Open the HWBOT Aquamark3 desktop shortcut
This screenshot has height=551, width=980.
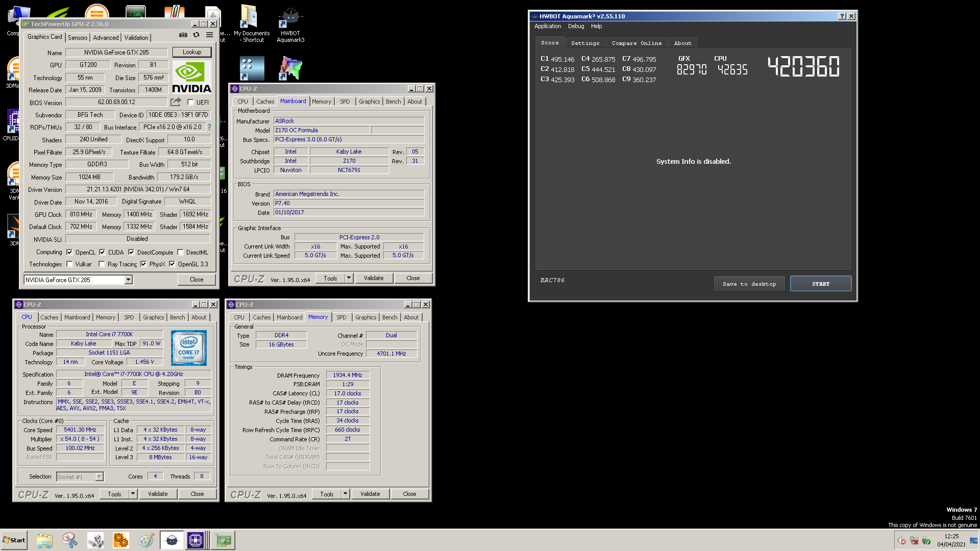(290, 24)
